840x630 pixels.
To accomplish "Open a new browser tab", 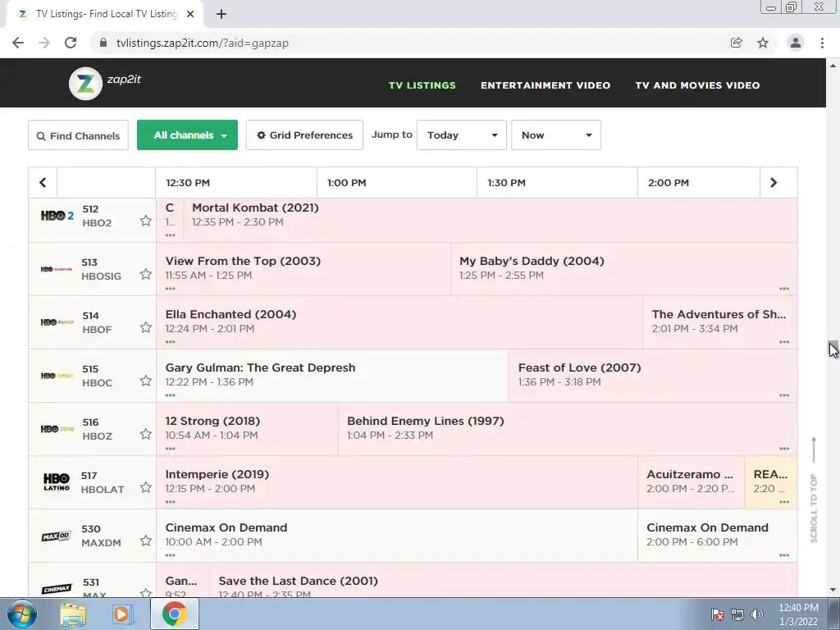I will (221, 14).
